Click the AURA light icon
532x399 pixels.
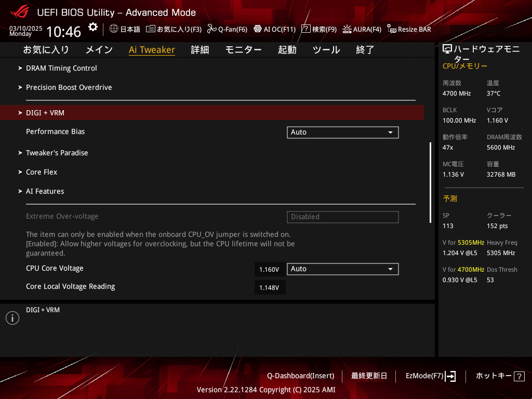[347, 29]
